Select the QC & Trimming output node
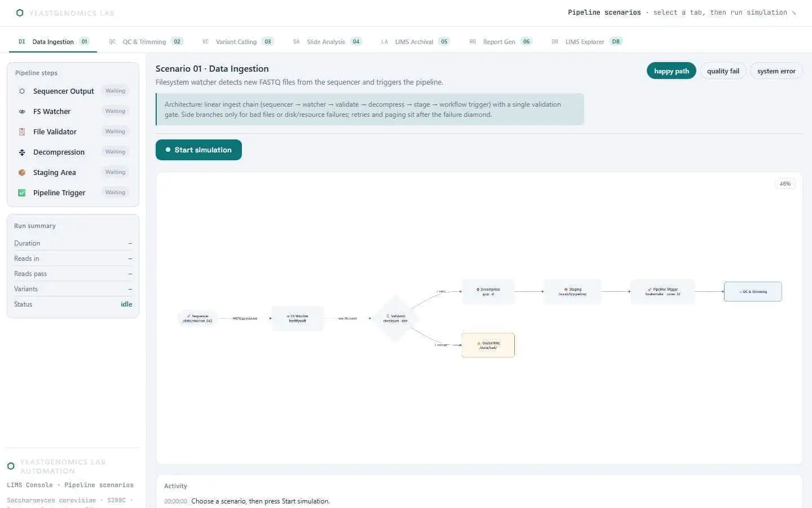812x508 pixels. tap(753, 291)
